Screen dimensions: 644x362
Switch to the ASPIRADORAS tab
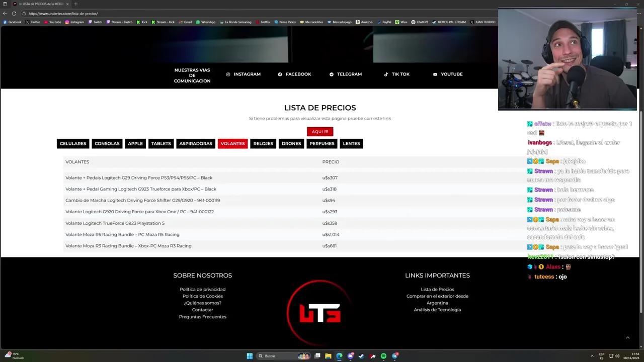coord(196,144)
